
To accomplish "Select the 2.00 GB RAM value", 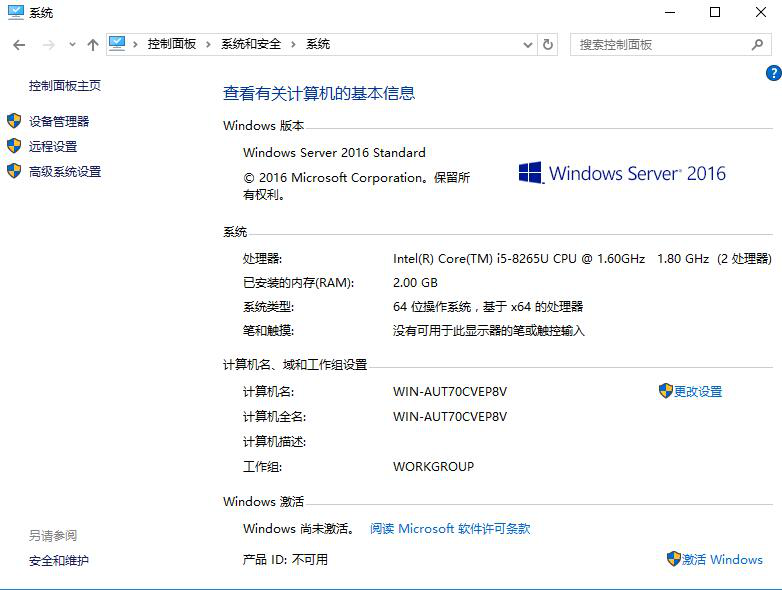I will click(x=415, y=283).
